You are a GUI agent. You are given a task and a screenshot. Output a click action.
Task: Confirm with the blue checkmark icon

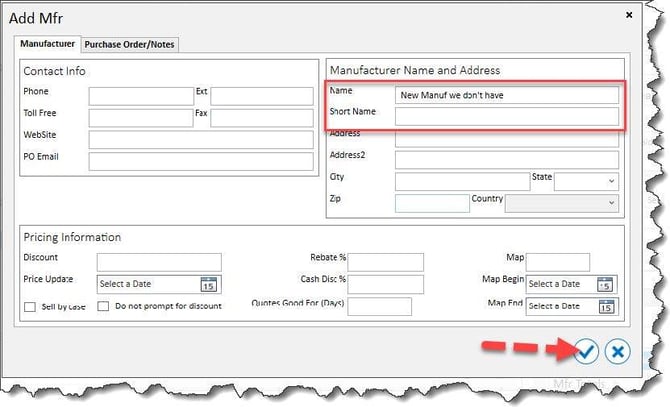point(586,351)
